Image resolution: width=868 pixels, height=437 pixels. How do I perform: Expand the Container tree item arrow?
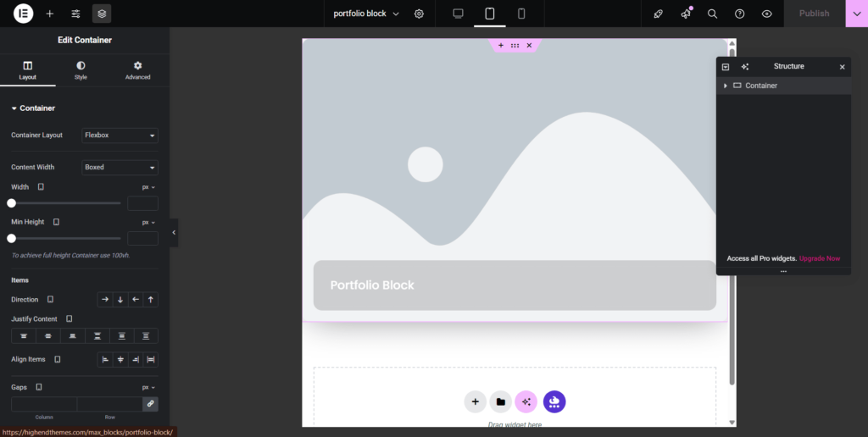coord(726,86)
